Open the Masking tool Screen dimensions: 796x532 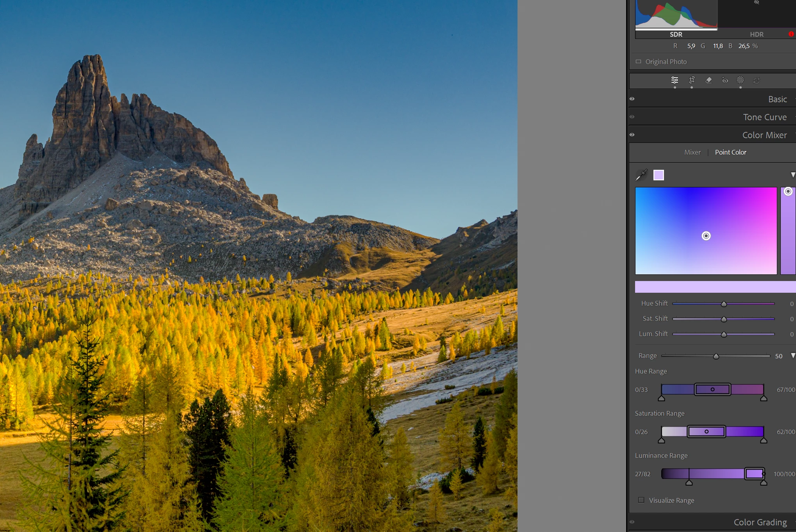[740, 80]
